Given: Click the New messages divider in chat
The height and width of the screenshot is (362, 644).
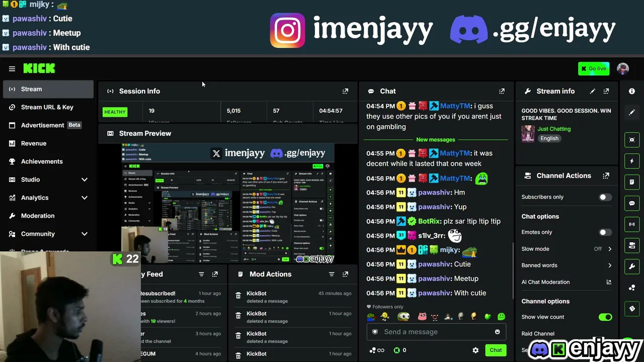Looking at the screenshot, I should 436,140.
